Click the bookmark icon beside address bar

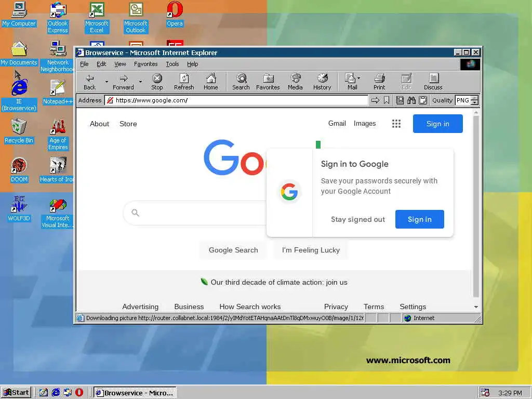(x=387, y=100)
